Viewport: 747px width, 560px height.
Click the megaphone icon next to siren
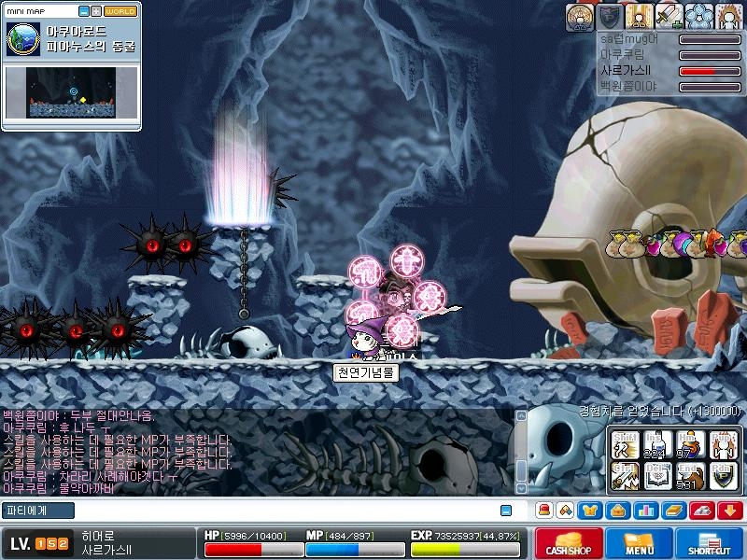(x=565, y=511)
